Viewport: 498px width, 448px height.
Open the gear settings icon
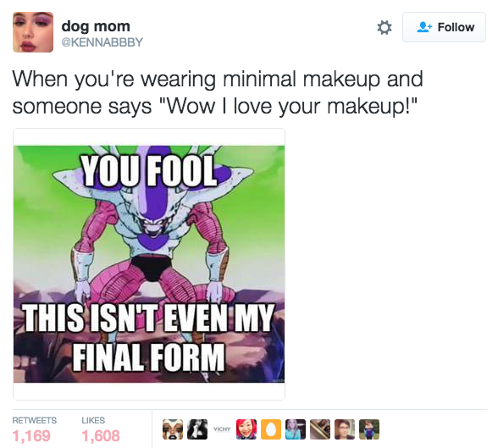[385, 27]
